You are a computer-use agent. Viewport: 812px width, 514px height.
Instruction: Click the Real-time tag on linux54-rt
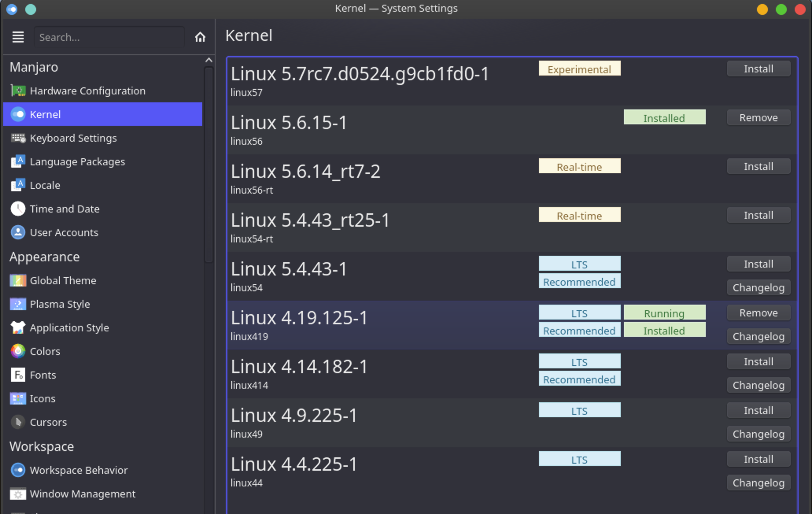(579, 215)
